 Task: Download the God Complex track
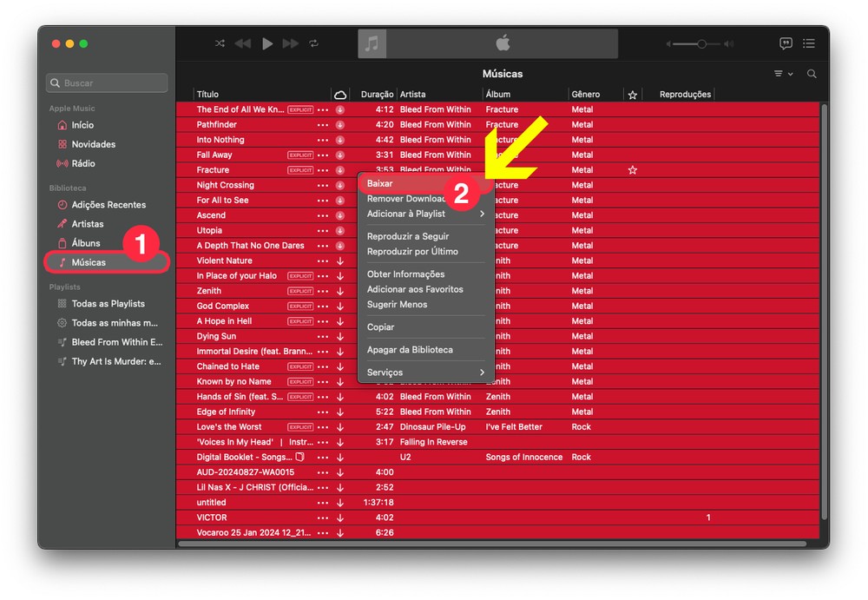340,307
